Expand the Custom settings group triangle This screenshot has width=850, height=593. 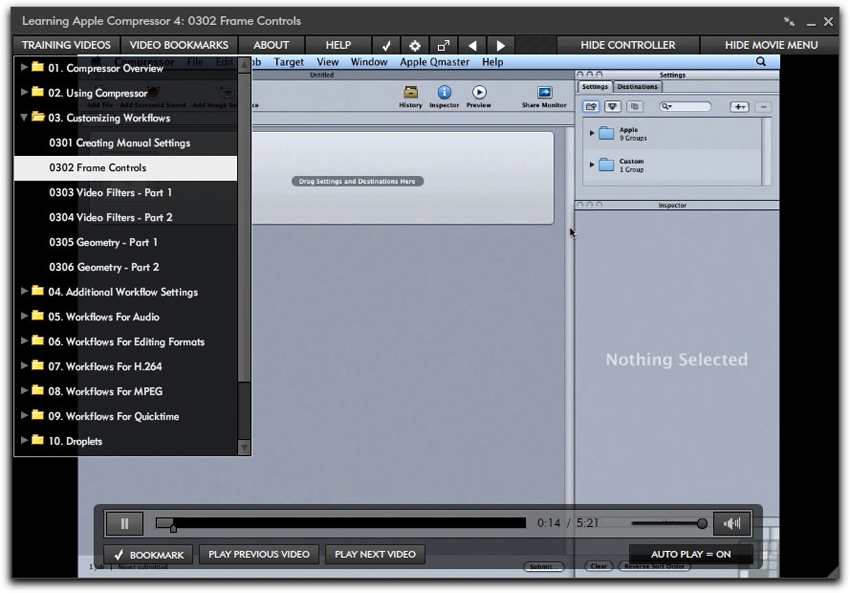591,165
